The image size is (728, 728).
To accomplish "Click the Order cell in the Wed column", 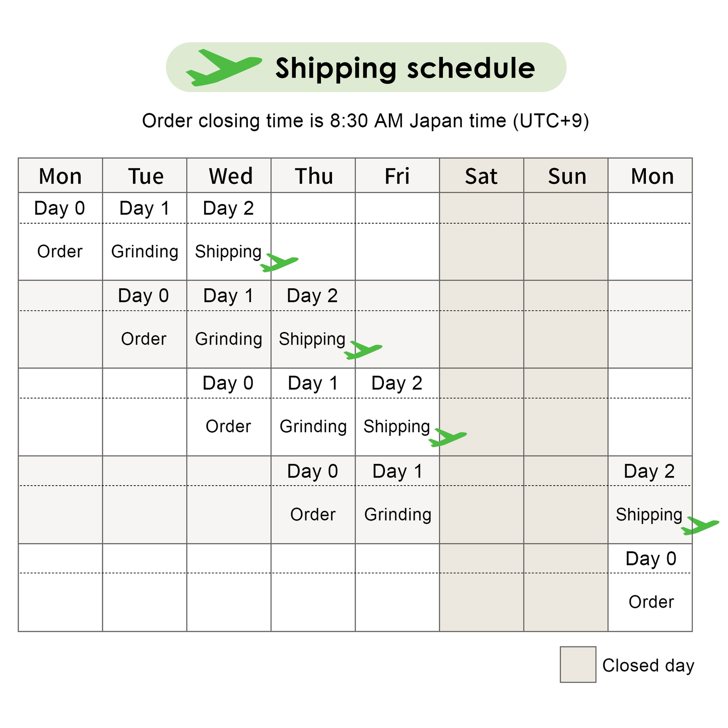I will coord(228,427).
